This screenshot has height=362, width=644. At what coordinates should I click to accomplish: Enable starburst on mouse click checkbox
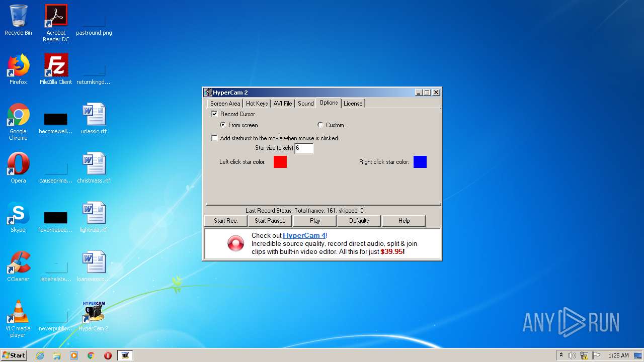tap(215, 138)
